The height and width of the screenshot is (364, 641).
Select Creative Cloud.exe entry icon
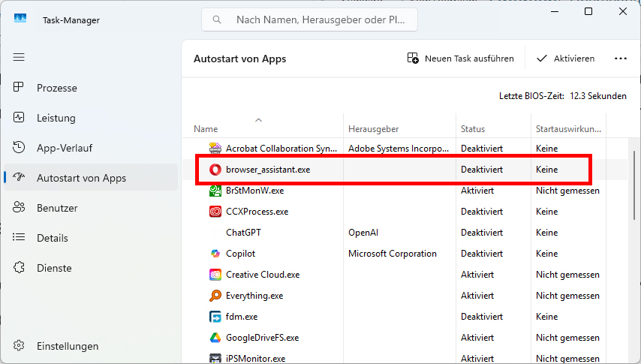pyautogui.click(x=215, y=275)
